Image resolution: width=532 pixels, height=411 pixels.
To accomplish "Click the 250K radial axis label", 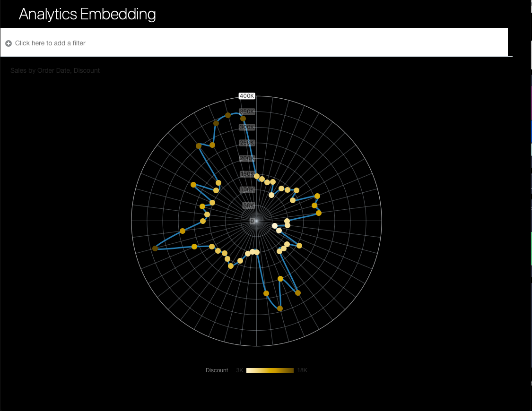I will pyautogui.click(x=246, y=143).
